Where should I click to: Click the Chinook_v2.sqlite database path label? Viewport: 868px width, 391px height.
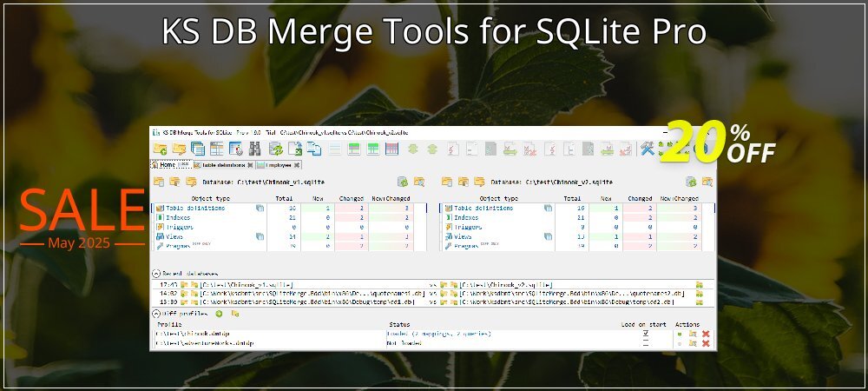pyautogui.click(x=569, y=182)
